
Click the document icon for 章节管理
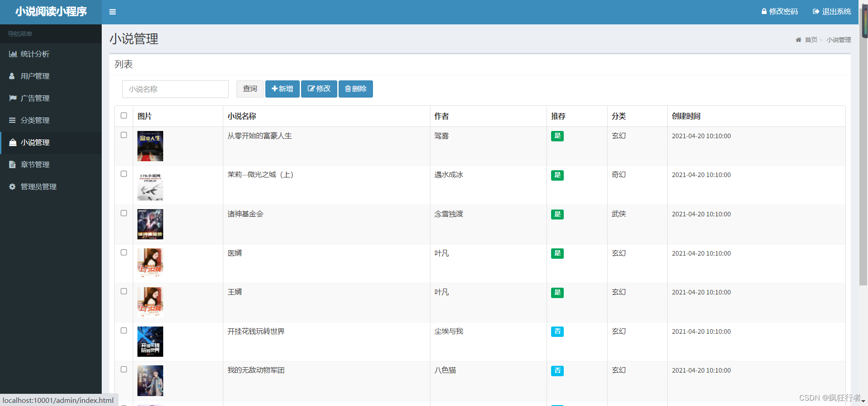[x=12, y=164]
